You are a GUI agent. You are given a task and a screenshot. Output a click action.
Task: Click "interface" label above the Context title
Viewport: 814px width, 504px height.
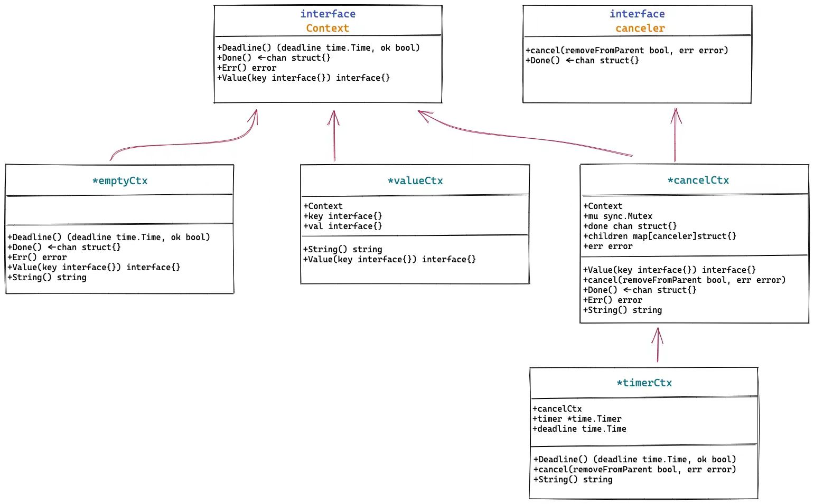[328, 14]
